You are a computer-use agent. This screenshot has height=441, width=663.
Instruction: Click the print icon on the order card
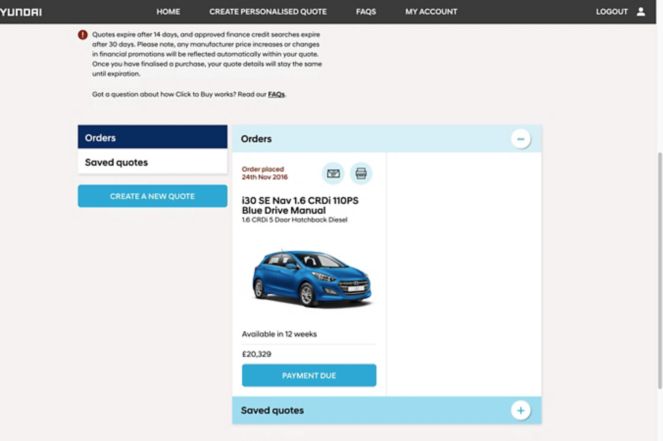tap(361, 173)
